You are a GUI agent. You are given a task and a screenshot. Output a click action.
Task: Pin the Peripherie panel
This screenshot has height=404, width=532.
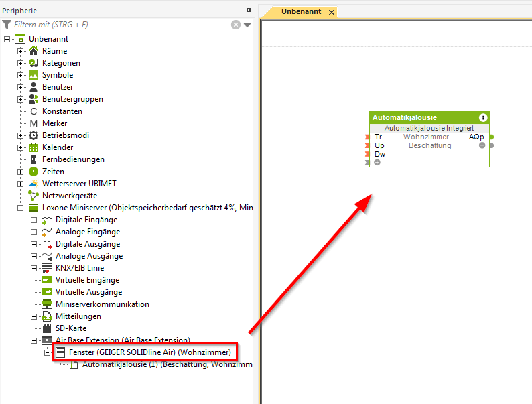(x=249, y=11)
